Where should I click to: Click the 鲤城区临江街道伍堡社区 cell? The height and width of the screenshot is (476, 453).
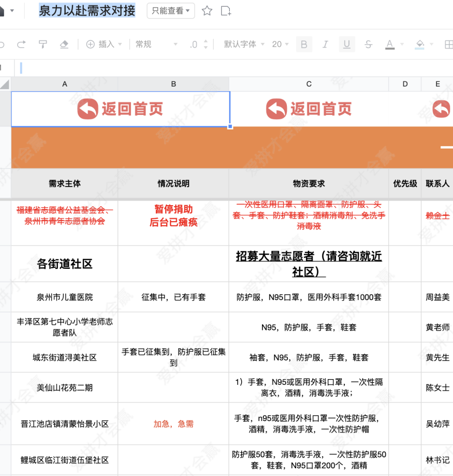[65, 460]
